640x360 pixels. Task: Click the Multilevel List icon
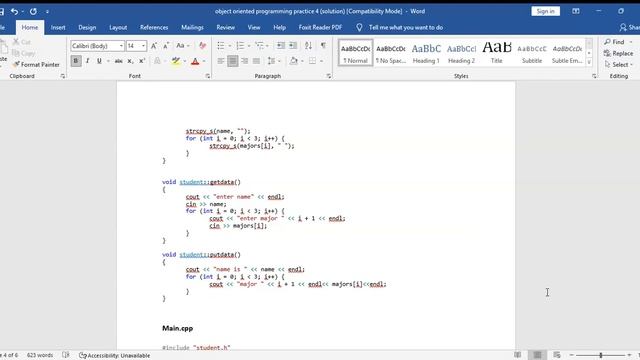259,46
